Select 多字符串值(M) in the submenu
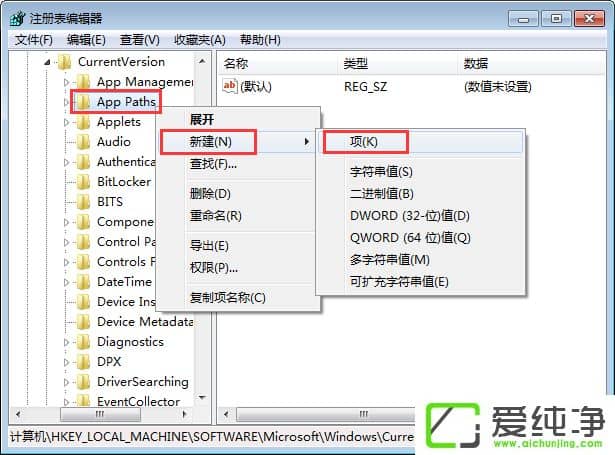 point(420,260)
